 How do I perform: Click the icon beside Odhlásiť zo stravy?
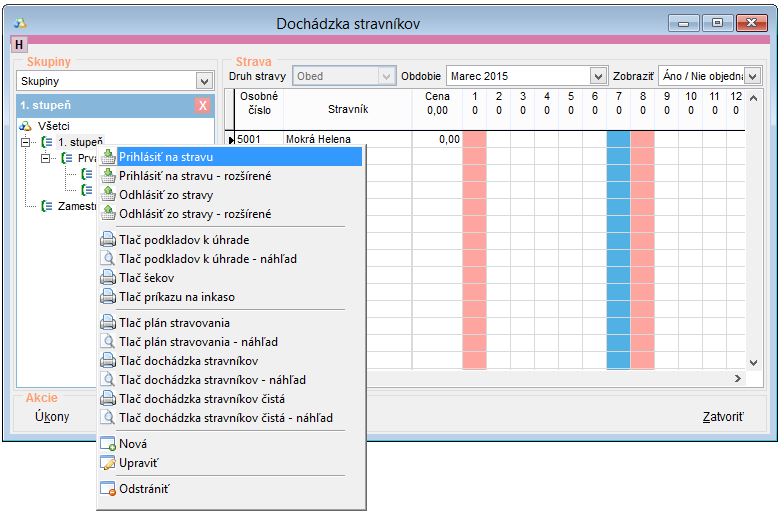pyautogui.click(x=108, y=195)
